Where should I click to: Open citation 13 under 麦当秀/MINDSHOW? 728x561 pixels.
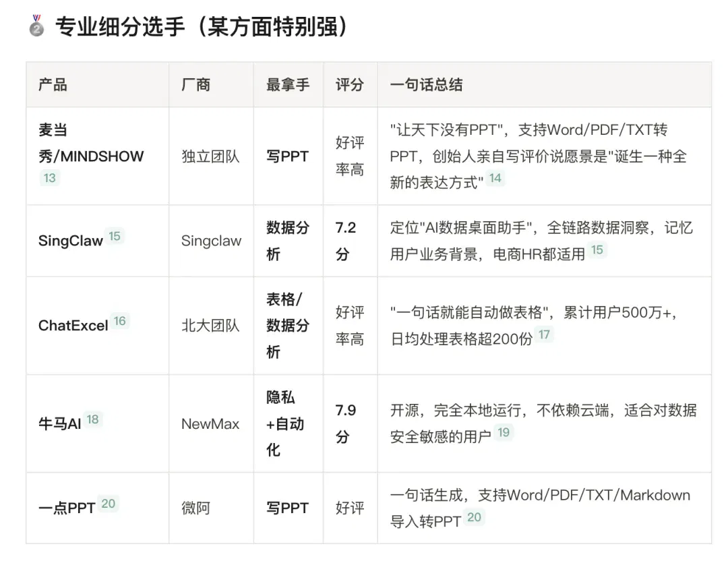[x=50, y=178]
